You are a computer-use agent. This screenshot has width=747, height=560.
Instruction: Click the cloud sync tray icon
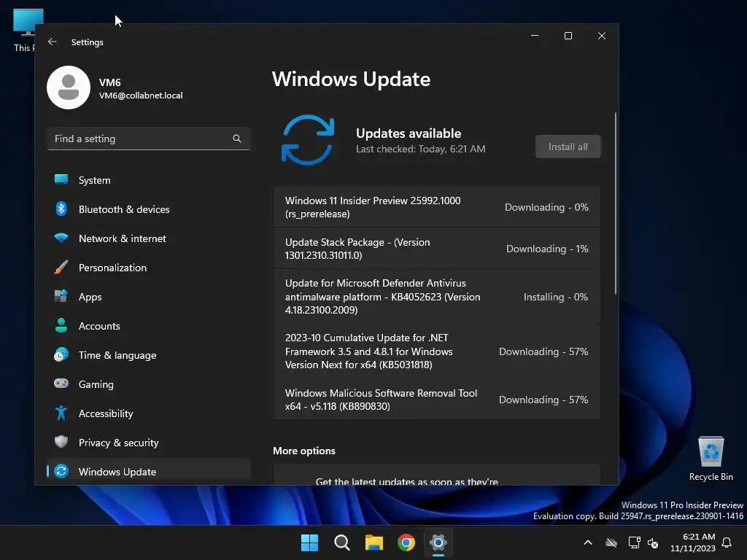coord(611,542)
